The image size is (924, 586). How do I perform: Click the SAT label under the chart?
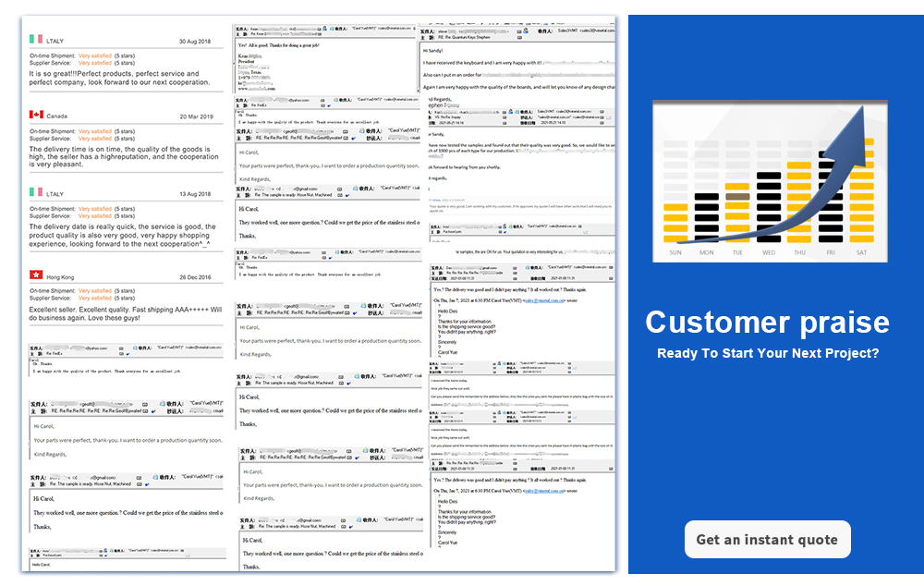[x=861, y=252]
